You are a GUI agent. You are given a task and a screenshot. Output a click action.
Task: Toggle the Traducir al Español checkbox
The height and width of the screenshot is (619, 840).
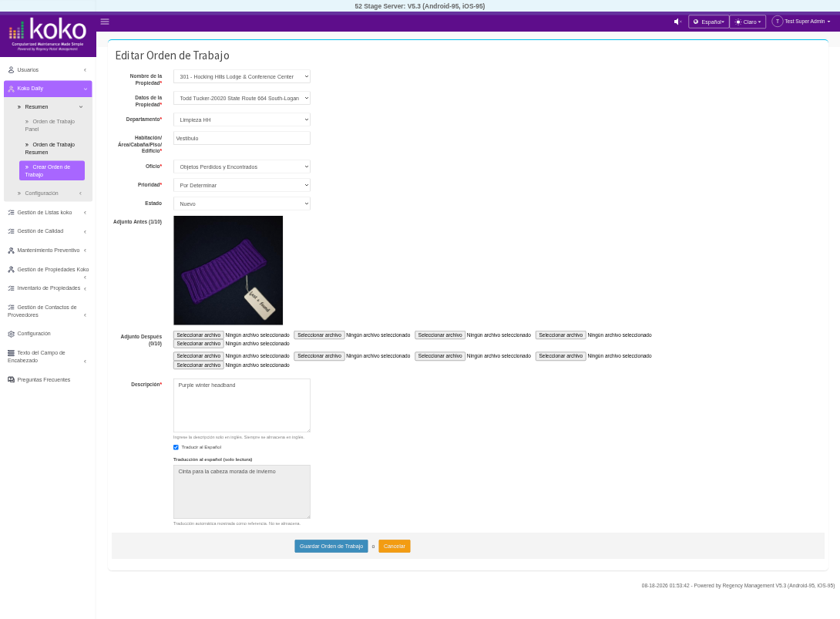pos(176,447)
